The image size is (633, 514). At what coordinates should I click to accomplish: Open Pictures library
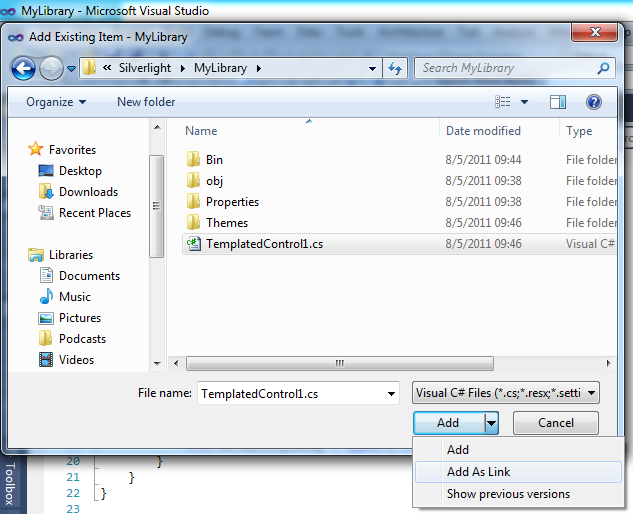pyautogui.click(x=80, y=318)
